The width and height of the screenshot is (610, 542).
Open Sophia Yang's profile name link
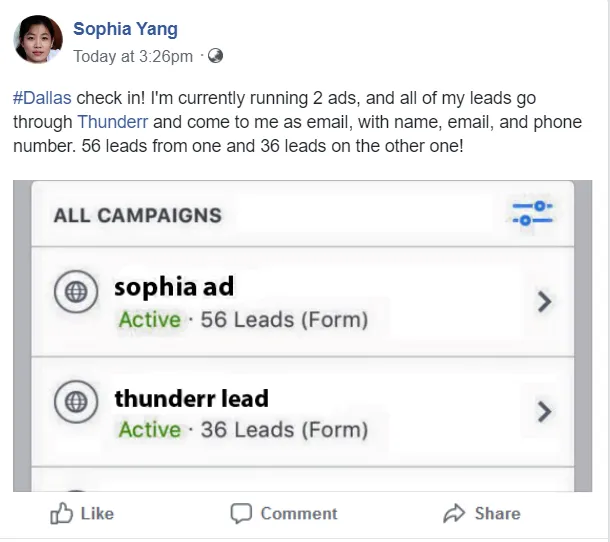click(x=125, y=29)
